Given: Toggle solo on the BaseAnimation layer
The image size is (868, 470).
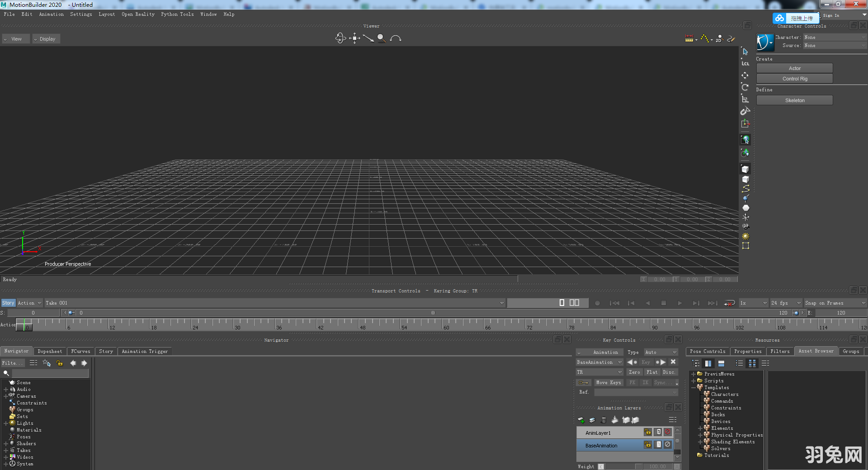Looking at the screenshot, I should tap(658, 445).
